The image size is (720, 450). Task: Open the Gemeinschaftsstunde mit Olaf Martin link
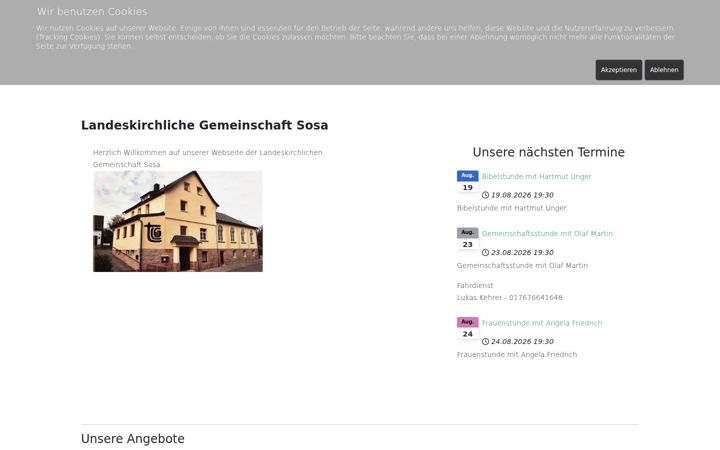pyautogui.click(x=547, y=233)
